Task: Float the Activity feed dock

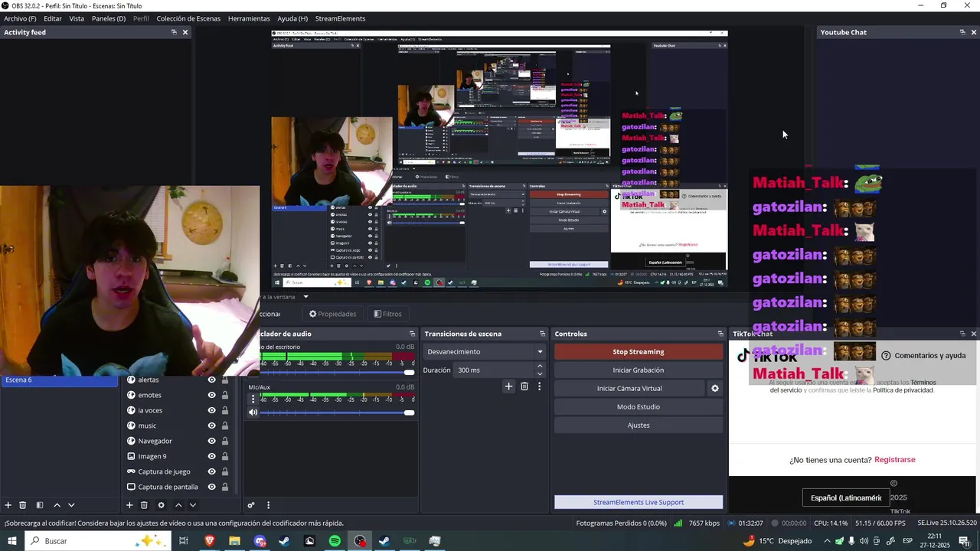Action: [174, 32]
